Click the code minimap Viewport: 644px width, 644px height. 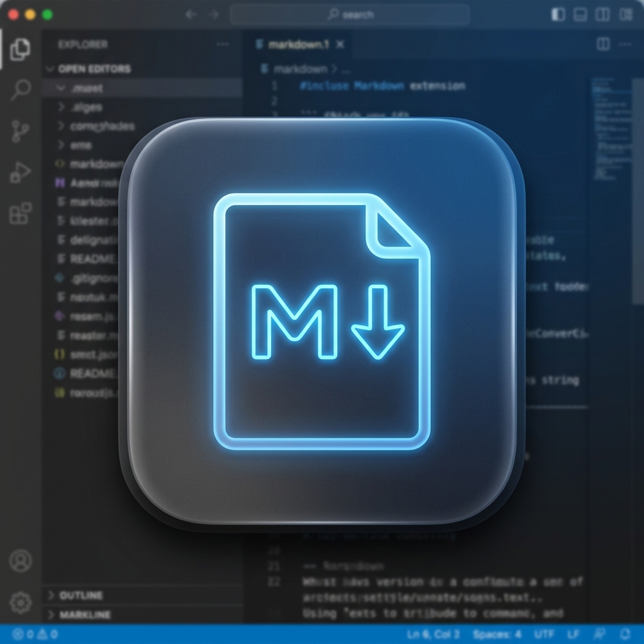[x=611, y=130]
